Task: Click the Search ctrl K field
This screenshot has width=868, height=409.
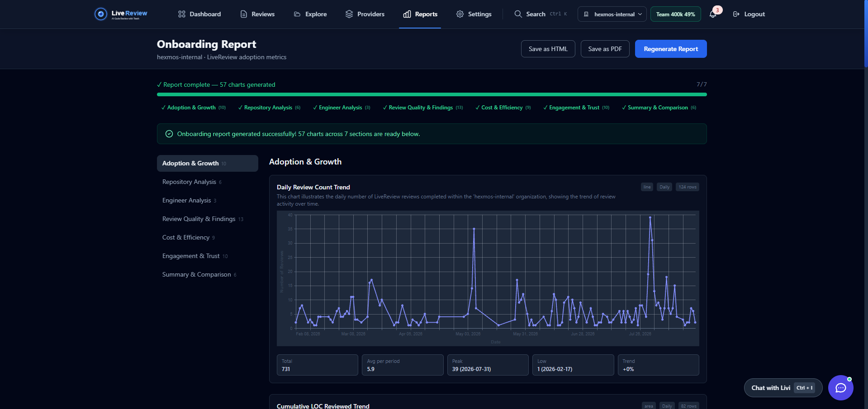Action: (541, 14)
